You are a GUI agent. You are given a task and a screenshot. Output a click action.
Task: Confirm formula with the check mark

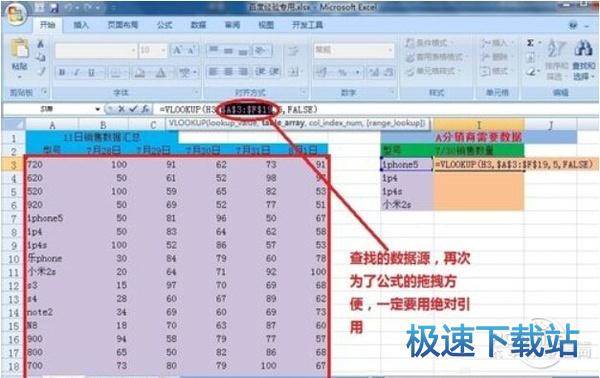tap(133, 109)
